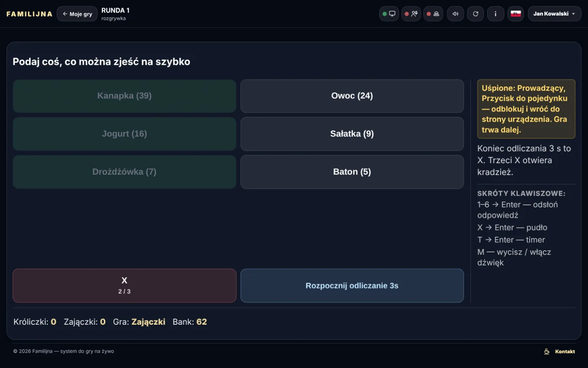Click the FAMILIJNA logo

point(29,14)
